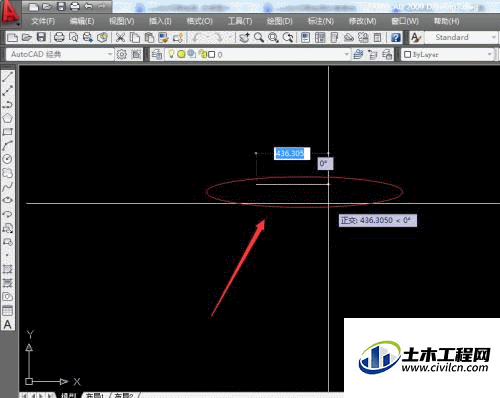Select the Arc tool
The width and height of the screenshot is (500, 398).
(x=8, y=145)
